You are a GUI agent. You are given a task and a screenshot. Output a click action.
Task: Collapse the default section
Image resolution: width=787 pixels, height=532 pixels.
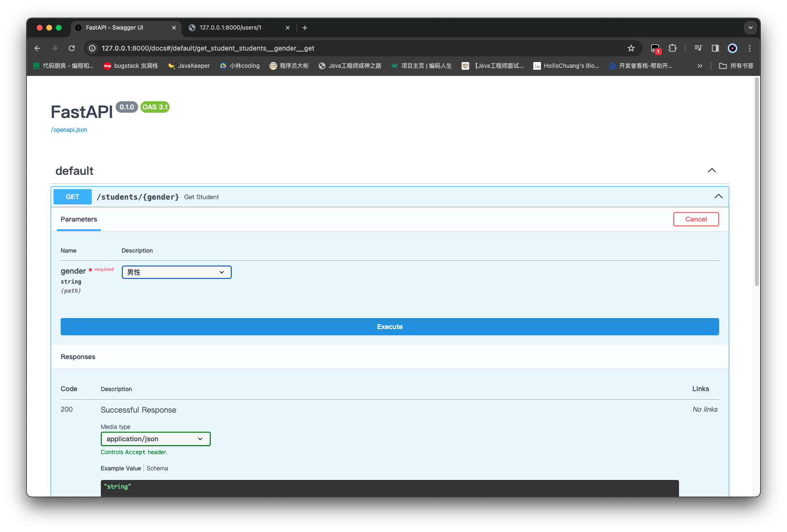coord(712,170)
